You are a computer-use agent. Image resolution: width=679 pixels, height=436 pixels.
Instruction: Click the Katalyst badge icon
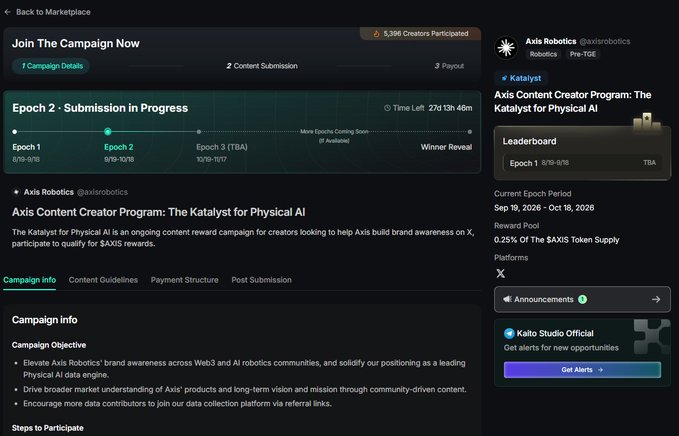[x=504, y=78]
